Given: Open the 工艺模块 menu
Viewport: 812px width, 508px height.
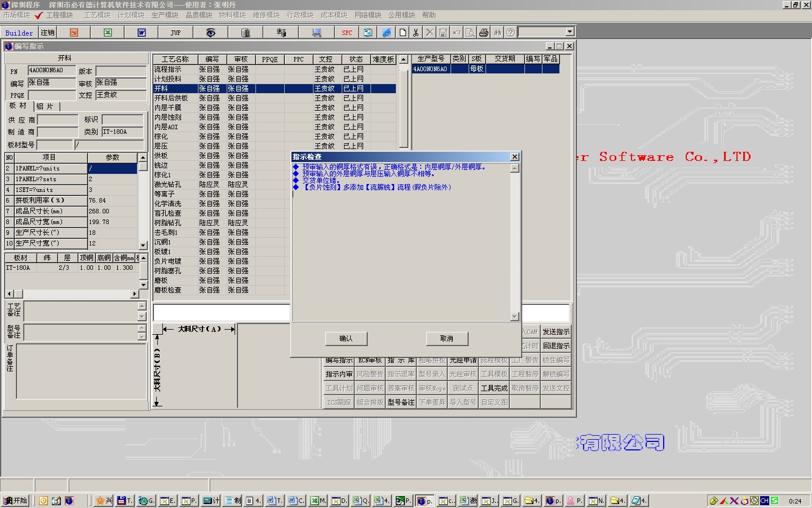Looking at the screenshot, I should (97, 15).
